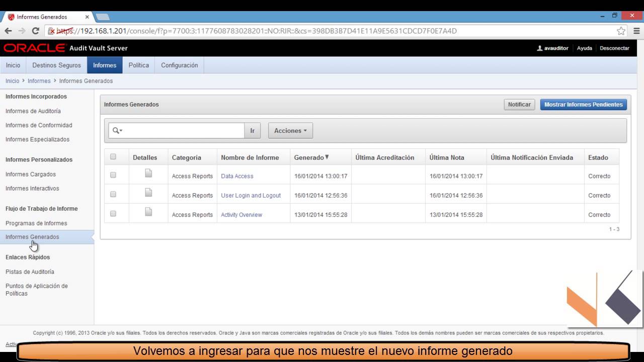Click the Ir search button
Screen dimensions: 644x362
point(252,131)
